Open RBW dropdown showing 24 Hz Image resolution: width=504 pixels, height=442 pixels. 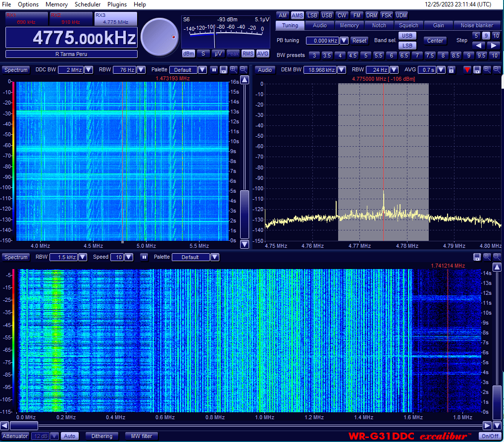tap(394, 70)
